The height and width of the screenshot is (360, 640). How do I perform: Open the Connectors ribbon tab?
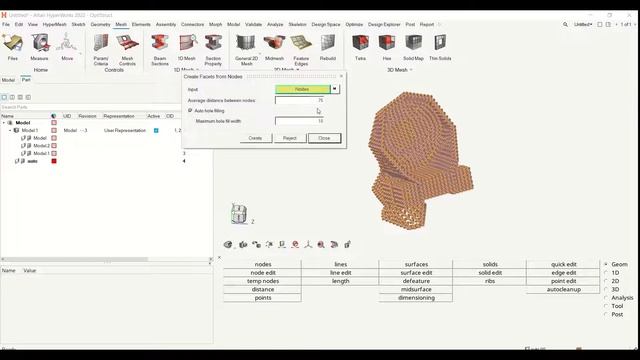coord(192,24)
